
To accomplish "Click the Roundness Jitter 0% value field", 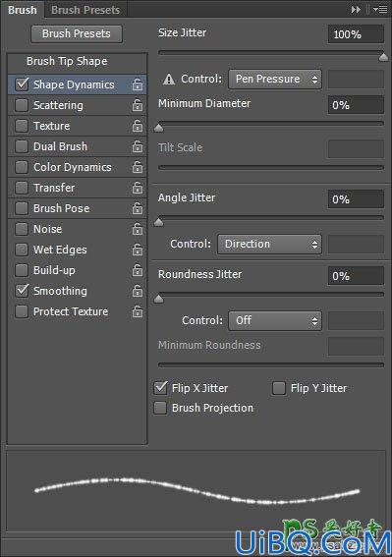I will tap(356, 276).
